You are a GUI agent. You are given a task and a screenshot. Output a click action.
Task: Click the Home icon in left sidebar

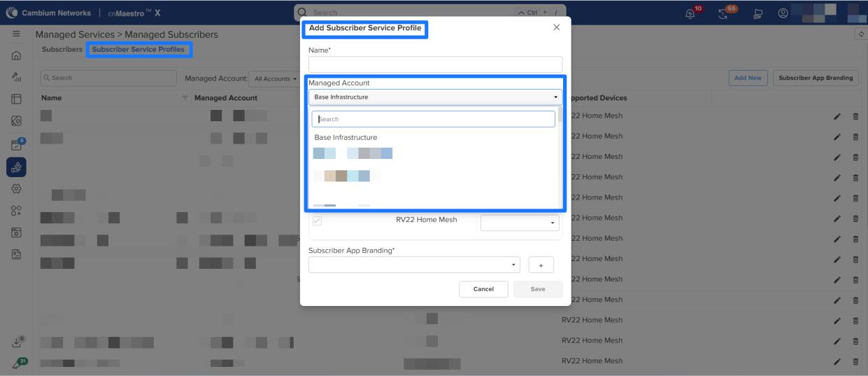coord(16,57)
